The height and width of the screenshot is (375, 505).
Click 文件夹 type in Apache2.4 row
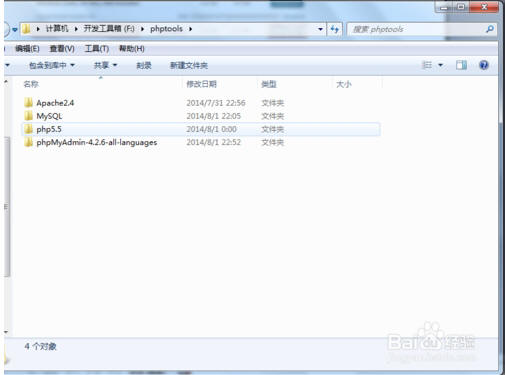pos(273,103)
